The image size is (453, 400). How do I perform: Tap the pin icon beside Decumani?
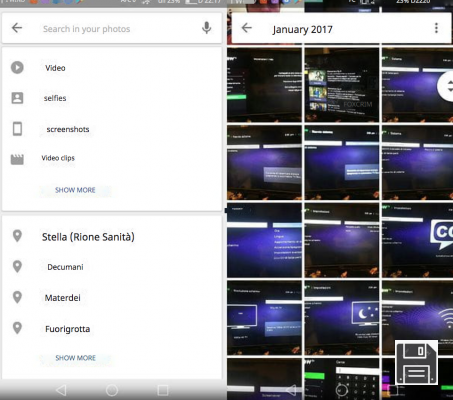coord(17,266)
